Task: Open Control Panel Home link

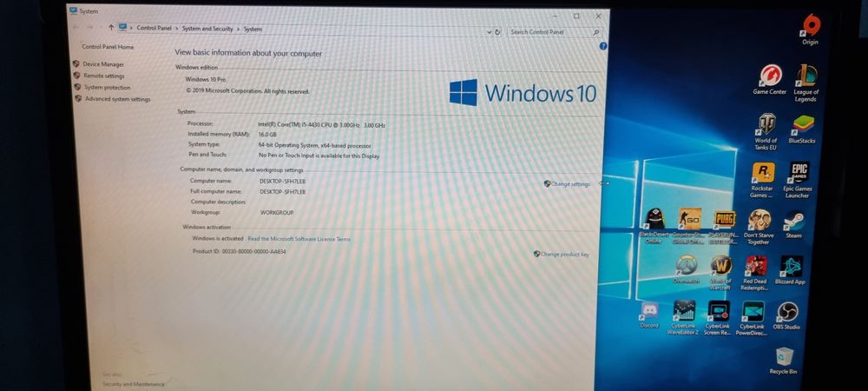Action: coord(108,47)
